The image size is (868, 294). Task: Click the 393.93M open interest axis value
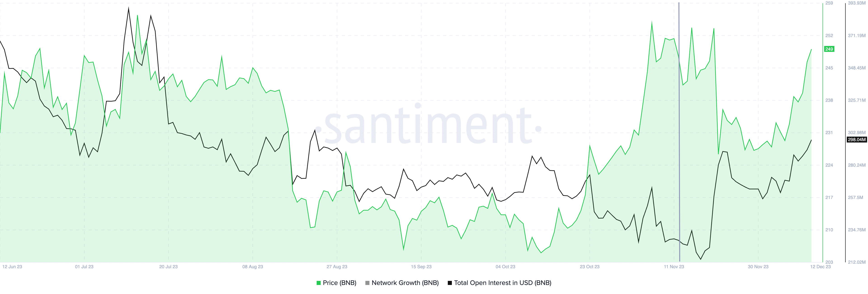856,3
